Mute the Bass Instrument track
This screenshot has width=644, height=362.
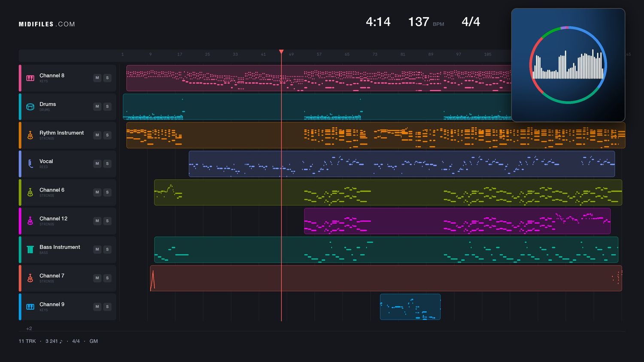tap(97, 250)
